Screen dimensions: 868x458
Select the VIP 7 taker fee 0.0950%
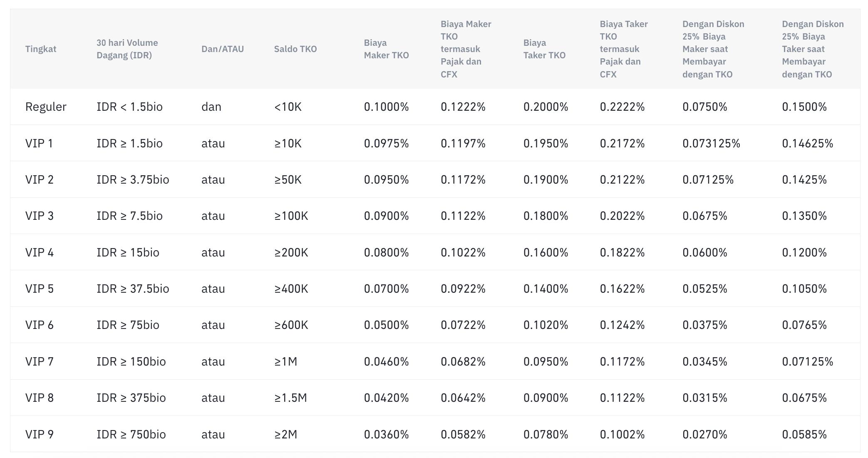546,361
